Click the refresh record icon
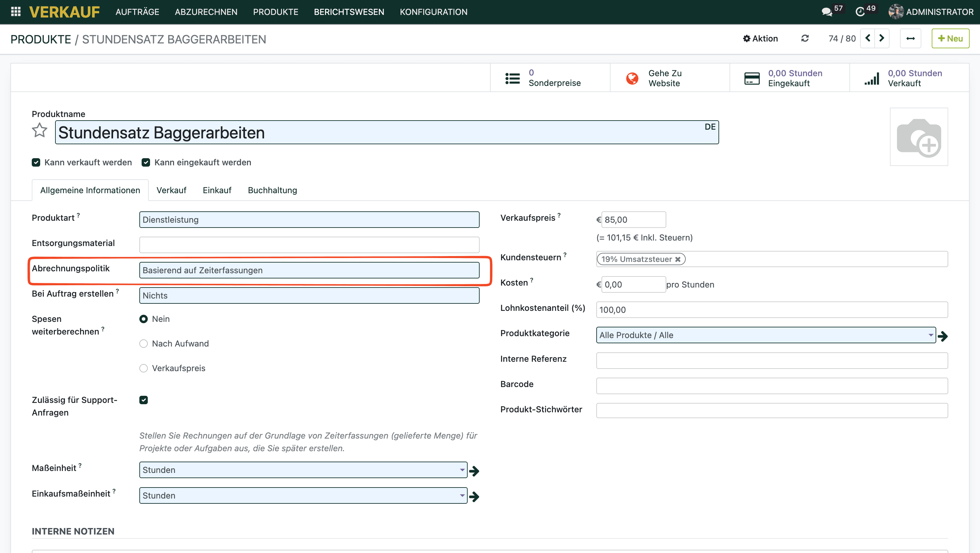The image size is (980, 553). pos(805,39)
